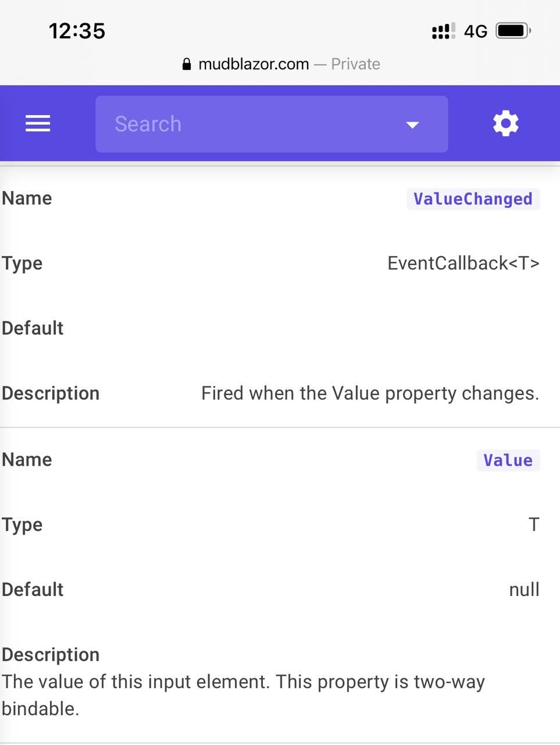Click the null default value
Screen dimensions: 560x745
coord(525,590)
